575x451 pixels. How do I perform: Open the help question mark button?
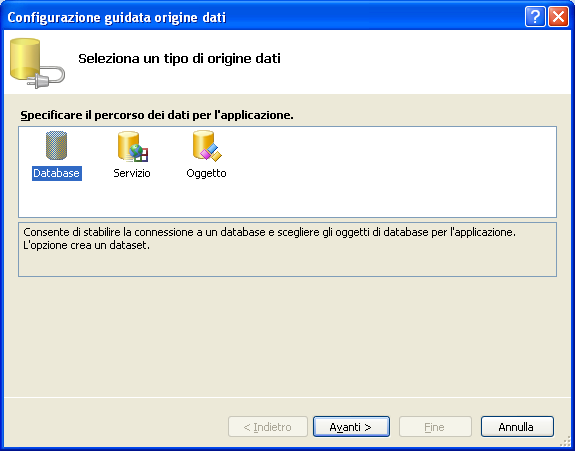click(x=535, y=17)
